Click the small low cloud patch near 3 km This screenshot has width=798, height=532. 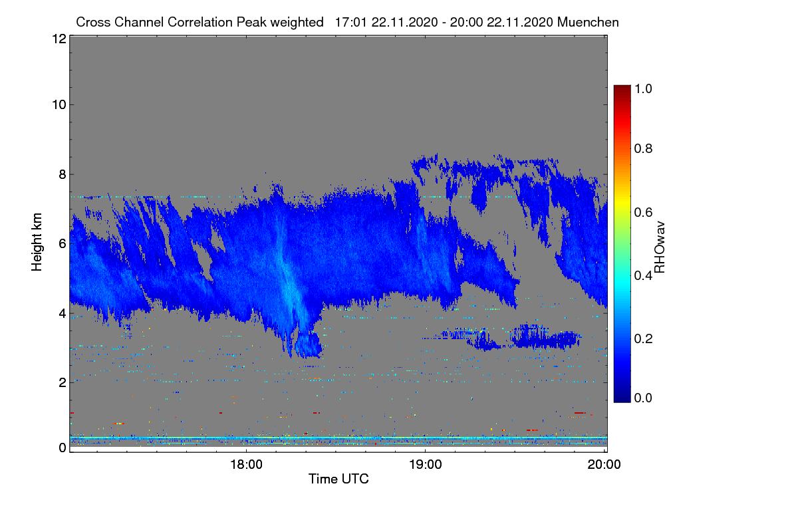point(545,338)
